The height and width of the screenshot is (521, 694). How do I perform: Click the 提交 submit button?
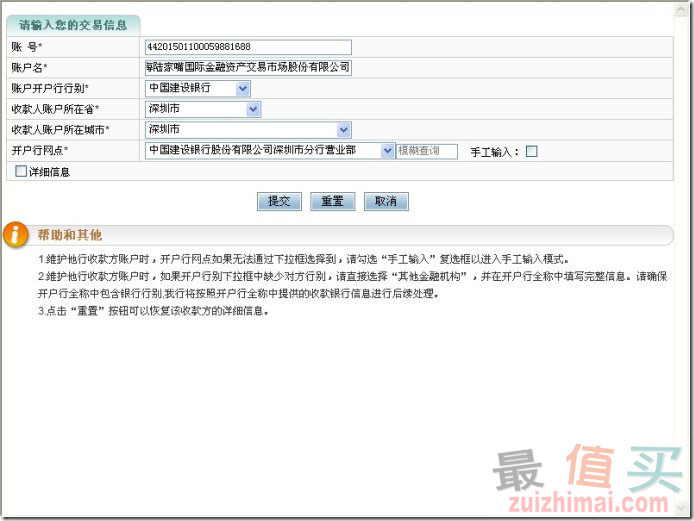tap(279, 201)
